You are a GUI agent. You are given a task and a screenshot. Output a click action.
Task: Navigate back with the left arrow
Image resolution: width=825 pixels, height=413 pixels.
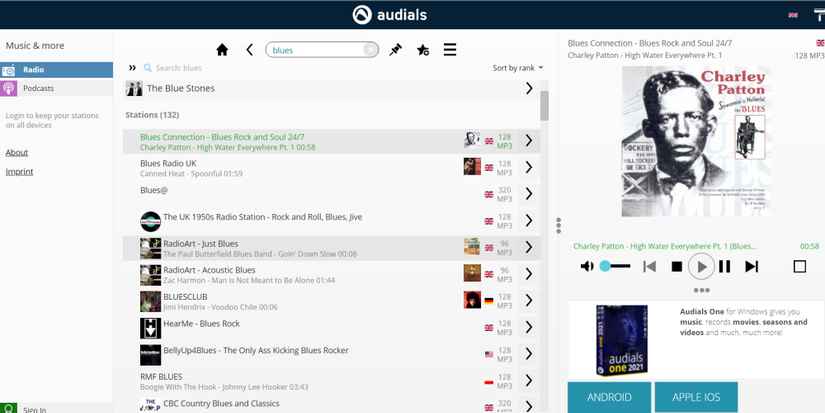click(x=249, y=50)
